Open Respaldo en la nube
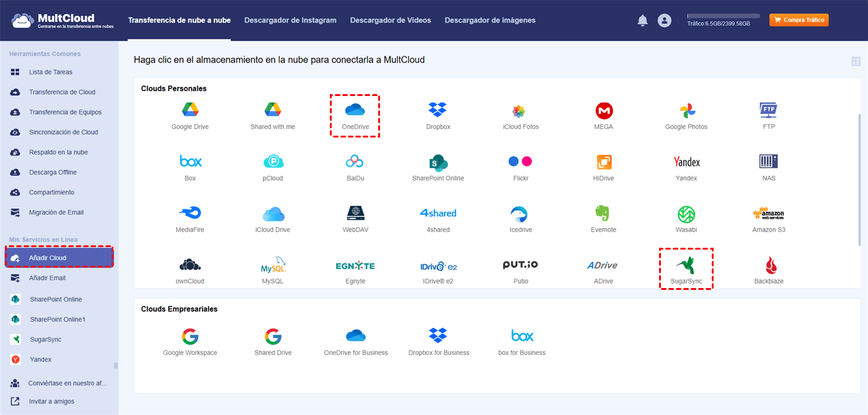Viewport: 868px width, 415px height. tap(59, 152)
